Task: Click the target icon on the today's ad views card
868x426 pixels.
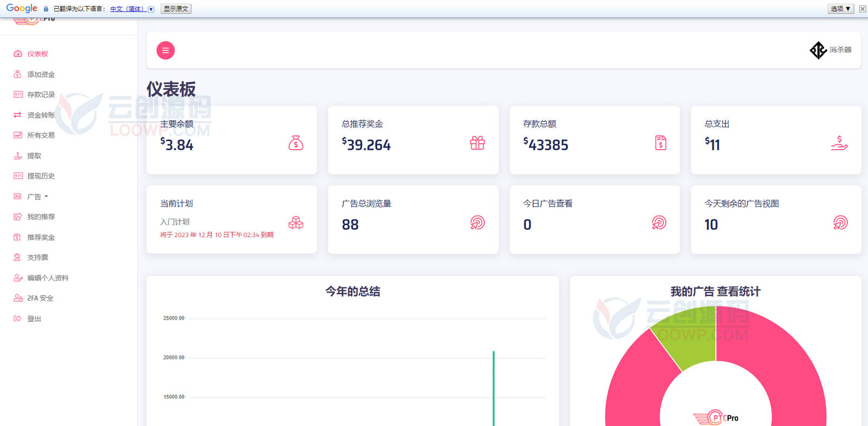Action: pyautogui.click(x=659, y=222)
